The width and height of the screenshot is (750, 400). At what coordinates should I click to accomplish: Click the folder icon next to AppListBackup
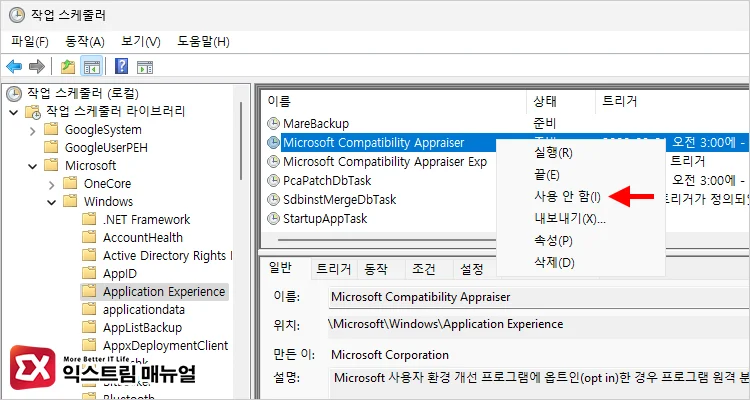coord(89,327)
